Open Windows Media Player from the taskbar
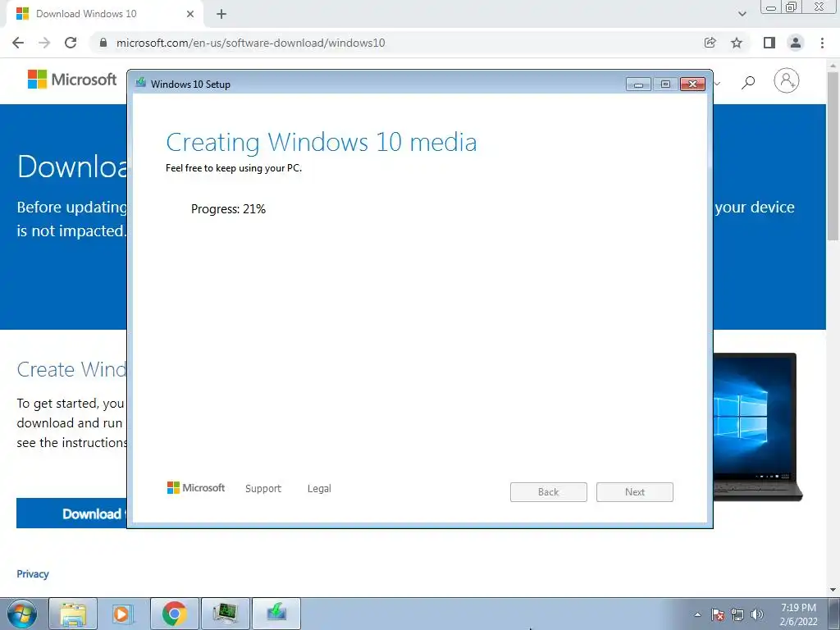This screenshot has width=840, height=630. (122, 614)
